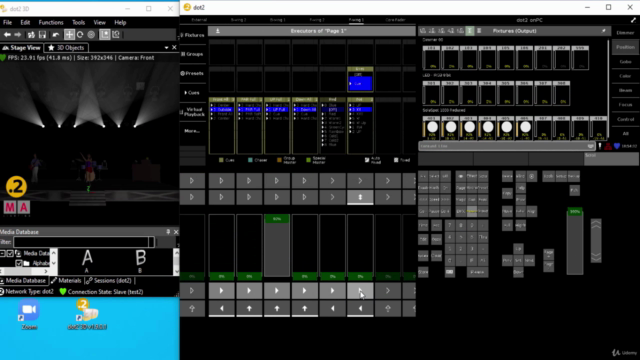Click the expand arrows icon at dot2 top right
The height and width of the screenshot is (360, 640).
pyautogui.click(x=633, y=20)
